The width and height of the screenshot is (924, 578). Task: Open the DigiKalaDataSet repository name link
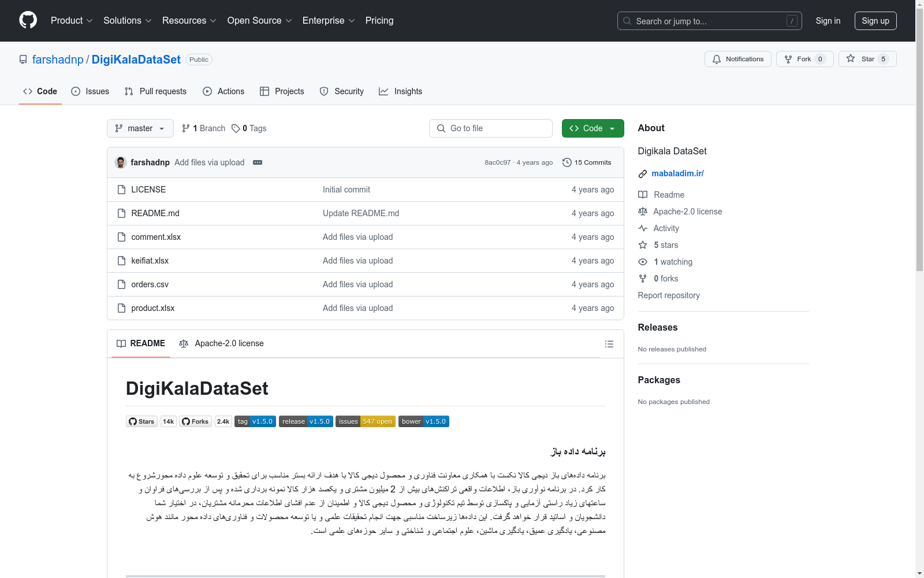point(136,60)
